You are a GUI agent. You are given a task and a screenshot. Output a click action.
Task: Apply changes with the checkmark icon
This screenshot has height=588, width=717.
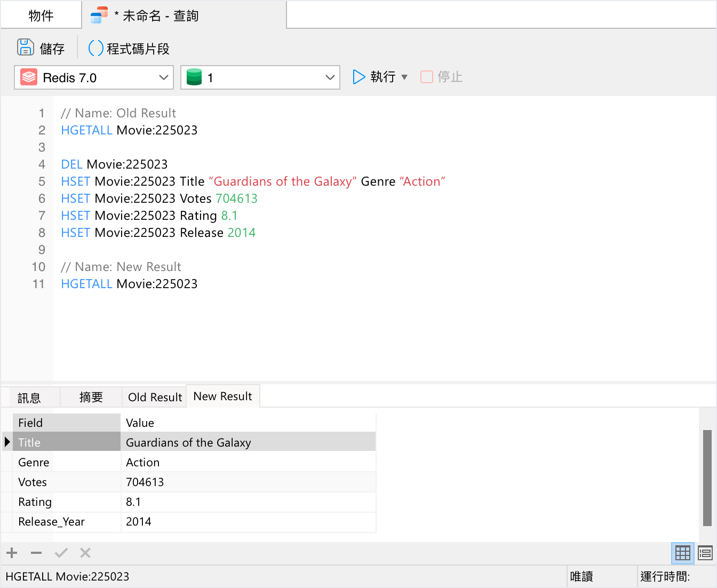click(x=60, y=553)
